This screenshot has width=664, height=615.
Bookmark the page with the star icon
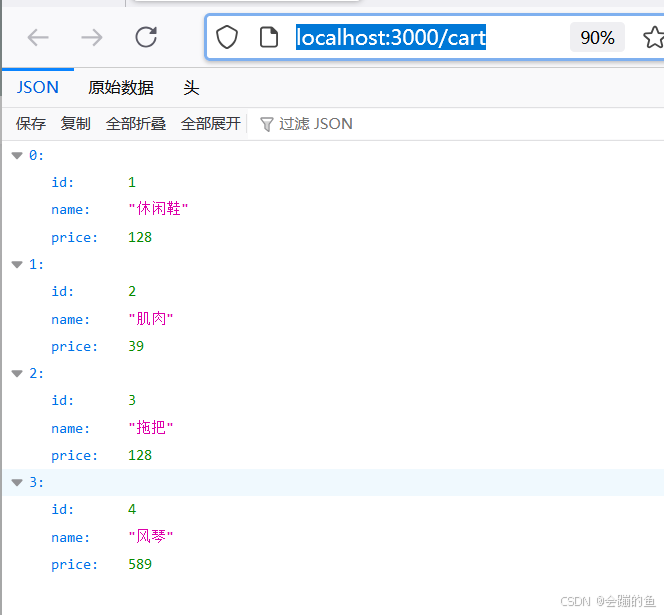(654, 37)
